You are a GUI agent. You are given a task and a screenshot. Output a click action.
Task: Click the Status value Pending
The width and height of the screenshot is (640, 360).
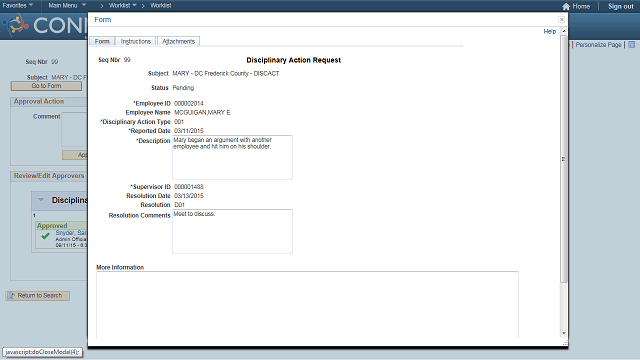(x=183, y=88)
